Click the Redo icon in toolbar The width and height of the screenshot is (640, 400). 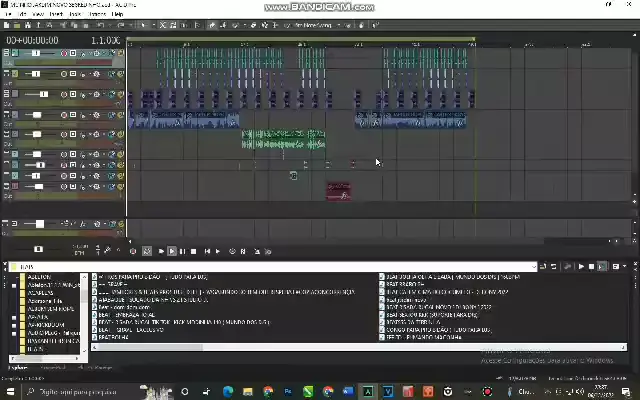click(x=121, y=25)
